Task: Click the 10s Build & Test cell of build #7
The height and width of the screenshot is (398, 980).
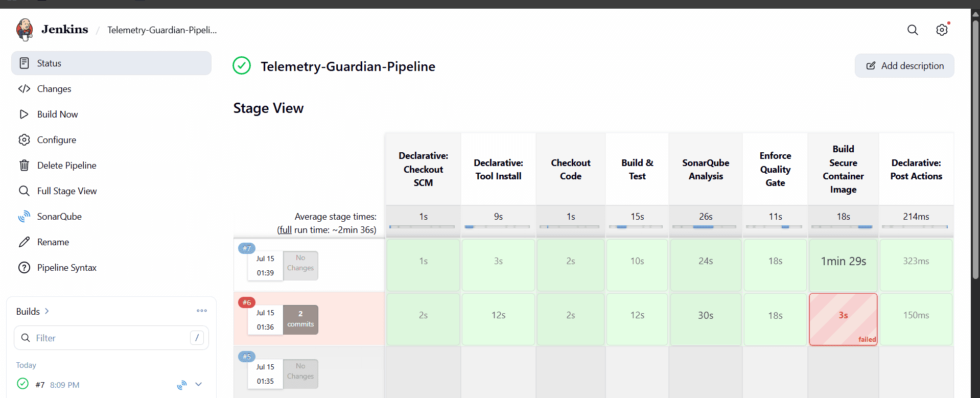Action: (x=637, y=265)
